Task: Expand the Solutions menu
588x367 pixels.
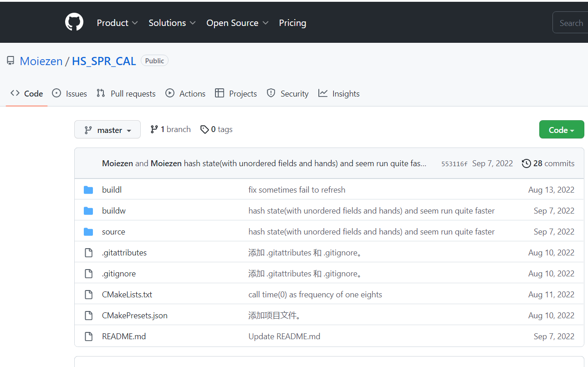Action: pos(172,23)
